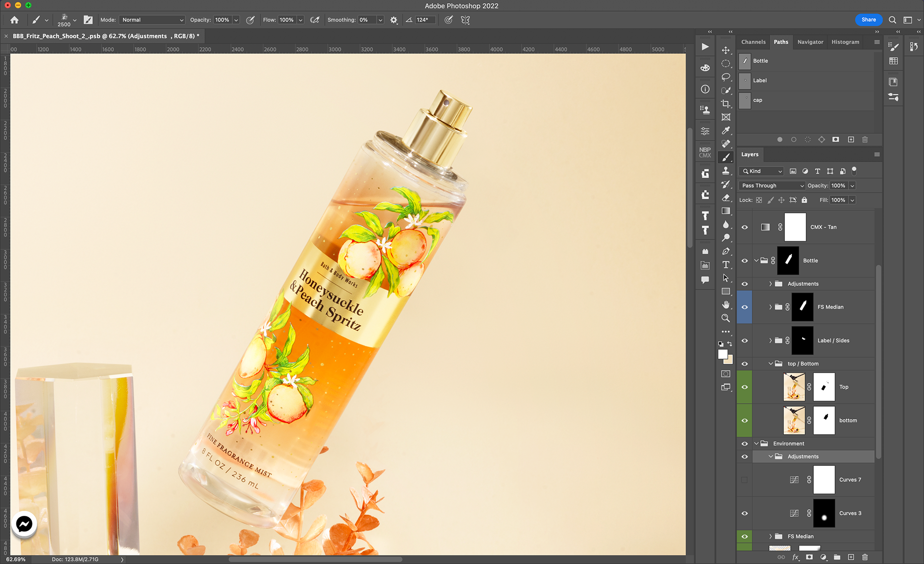Click the Share button

(x=868, y=20)
